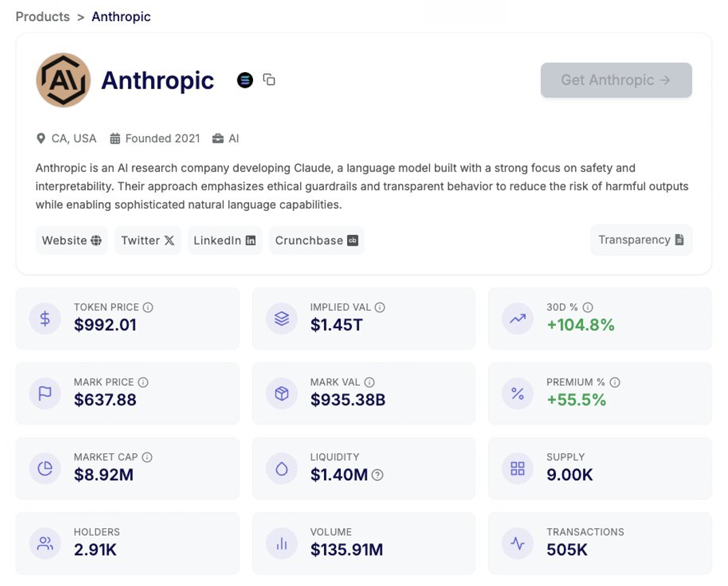
Task: Open the Website link
Action: (71, 240)
